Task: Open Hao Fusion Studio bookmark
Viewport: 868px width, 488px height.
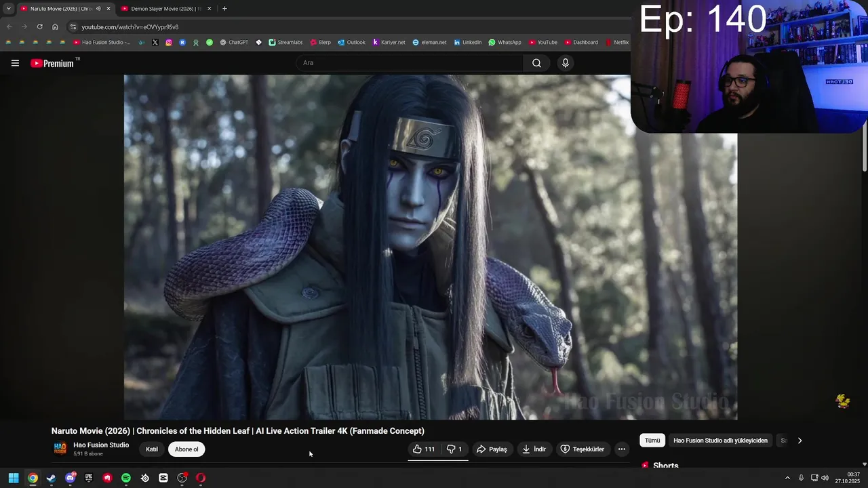Action: click(x=102, y=42)
